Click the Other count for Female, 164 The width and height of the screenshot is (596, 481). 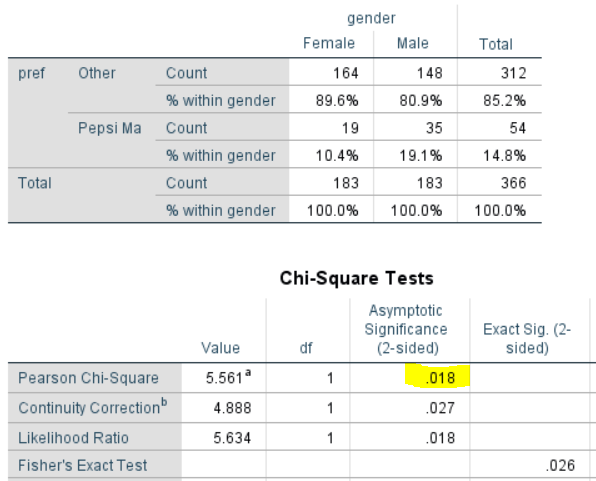tap(346, 73)
